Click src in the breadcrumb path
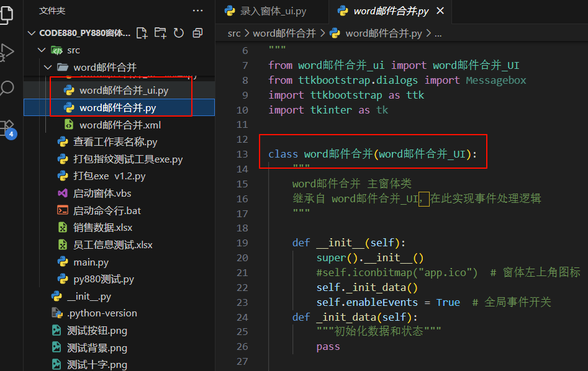The width and height of the screenshot is (588, 371). coord(234,34)
